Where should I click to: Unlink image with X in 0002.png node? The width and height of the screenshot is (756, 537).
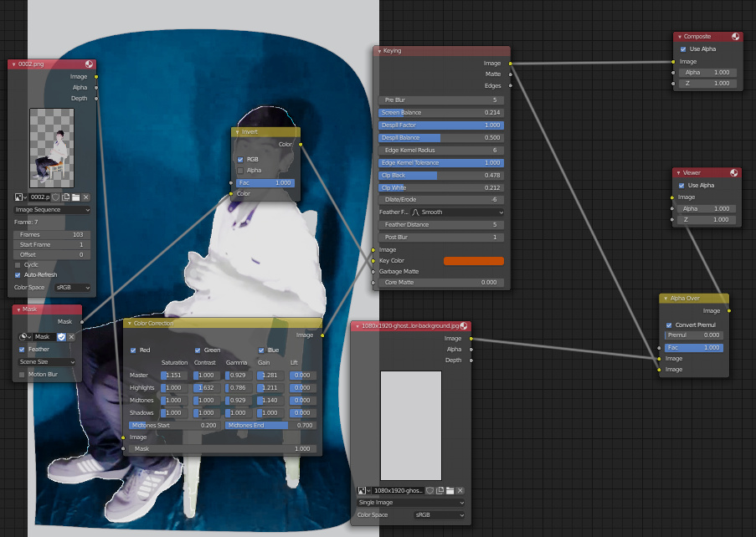coord(86,197)
